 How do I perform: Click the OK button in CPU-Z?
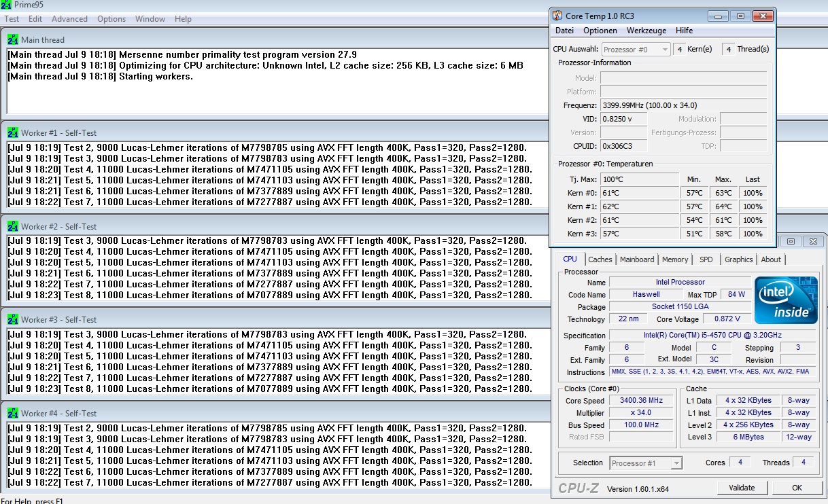tap(797, 488)
